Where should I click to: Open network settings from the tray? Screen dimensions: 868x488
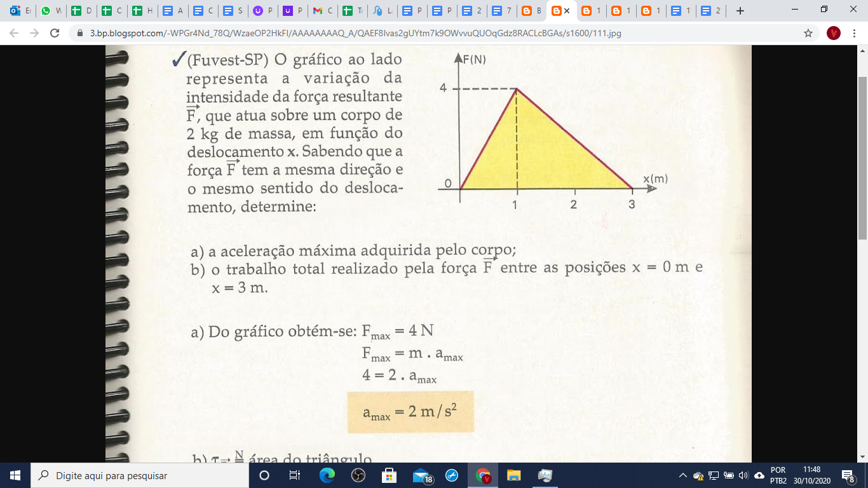pyautogui.click(x=714, y=475)
